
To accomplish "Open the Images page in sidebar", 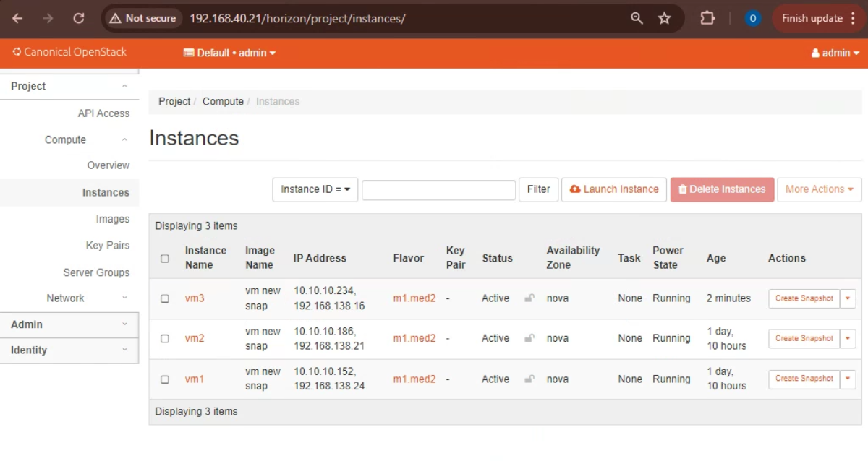I will 112,219.
